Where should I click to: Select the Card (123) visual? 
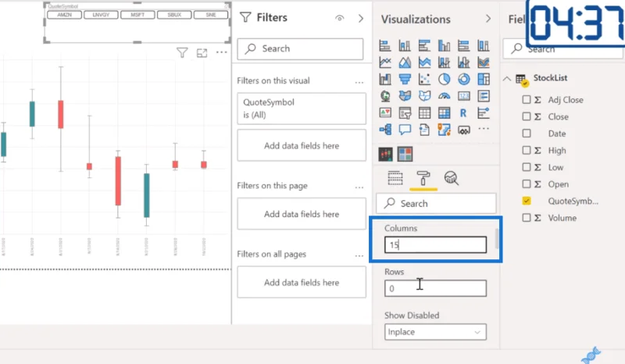[x=463, y=96]
